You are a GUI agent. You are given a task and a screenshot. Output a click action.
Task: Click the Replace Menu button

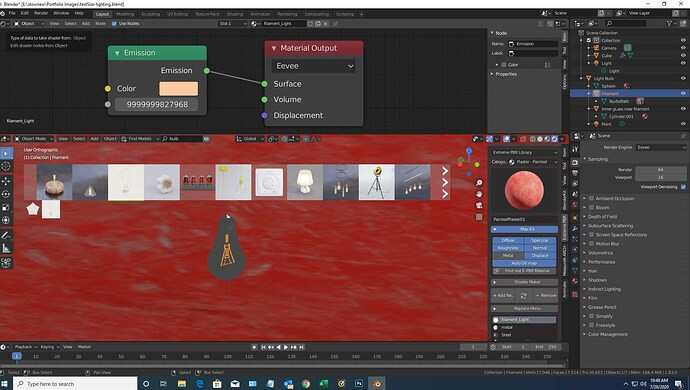[524, 309]
